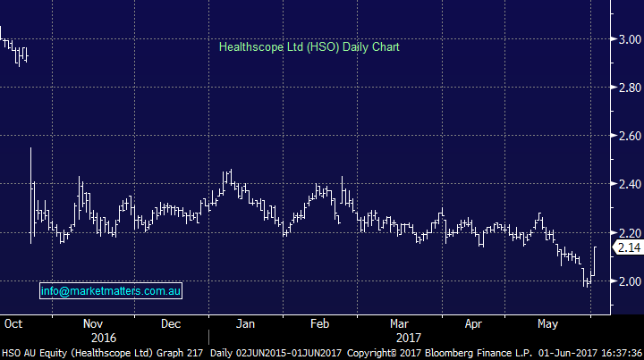
Task: Click the Jan month label
Action: [245, 324]
